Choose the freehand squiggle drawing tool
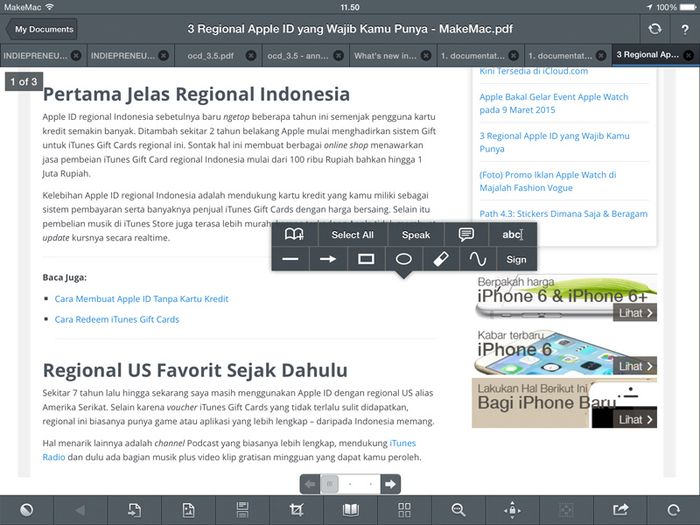Viewport: 700px width, 525px height. point(478,259)
